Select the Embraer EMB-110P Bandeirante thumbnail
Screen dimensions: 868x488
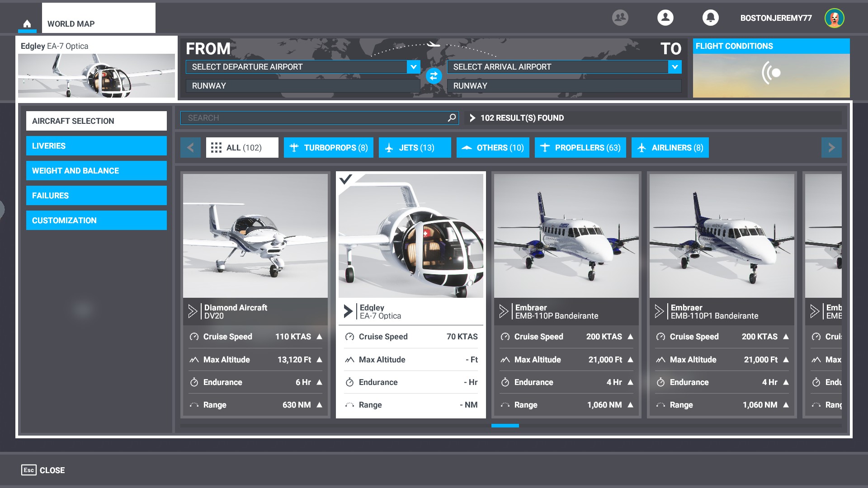click(x=566, y=236)
